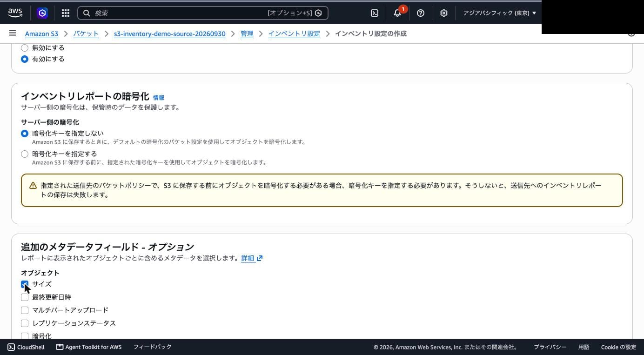Check the 暗号化 checkbox

tap(25, 336)
